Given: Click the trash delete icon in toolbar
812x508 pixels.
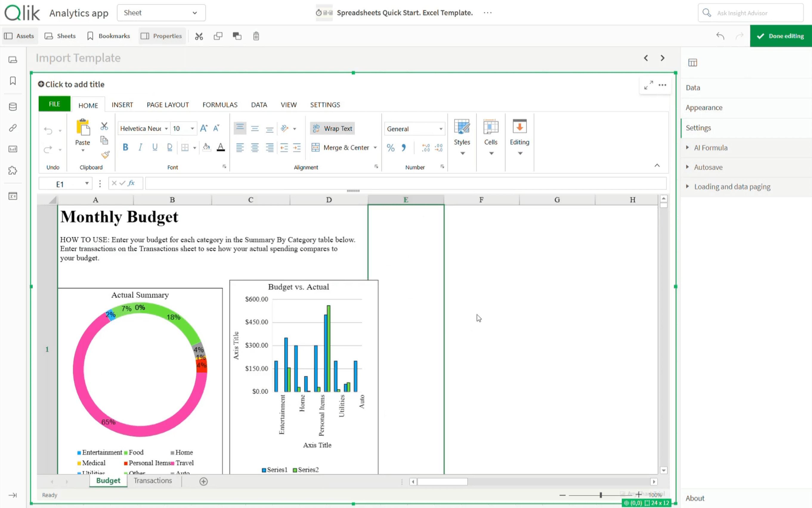Looking at the screenshot, I should coord(256,36).
